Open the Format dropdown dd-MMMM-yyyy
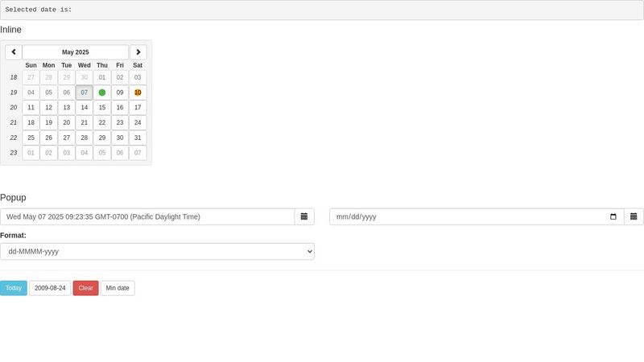644x362 pixels. tap(157, 252)
